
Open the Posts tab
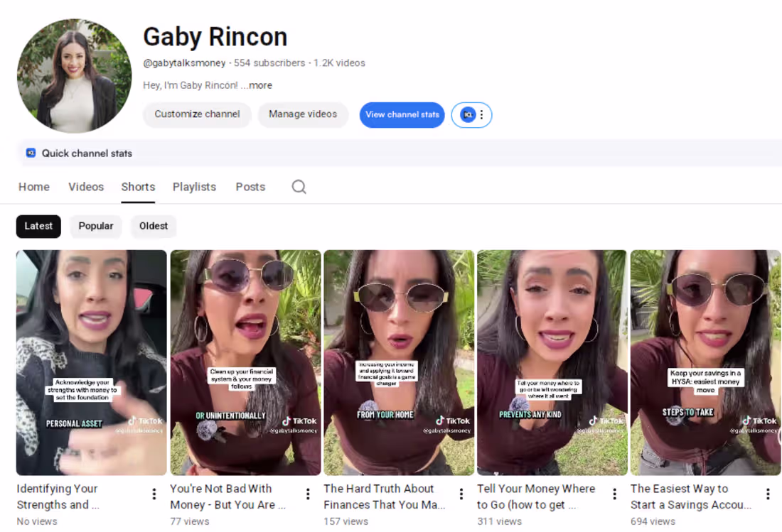point(250,187)
